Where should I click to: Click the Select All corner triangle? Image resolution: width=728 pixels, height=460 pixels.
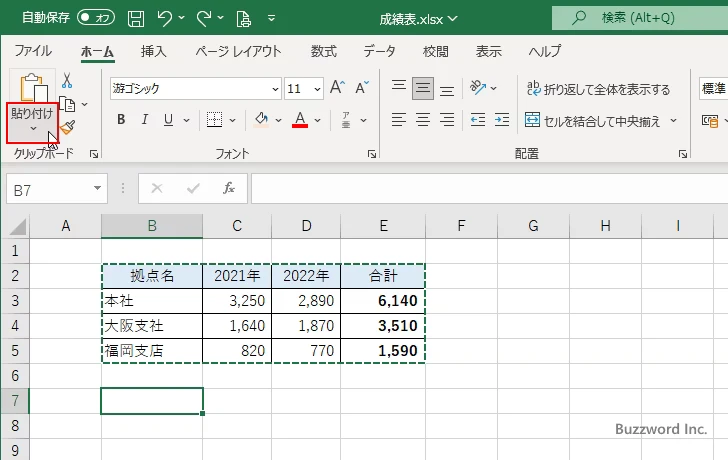point(18,227)
